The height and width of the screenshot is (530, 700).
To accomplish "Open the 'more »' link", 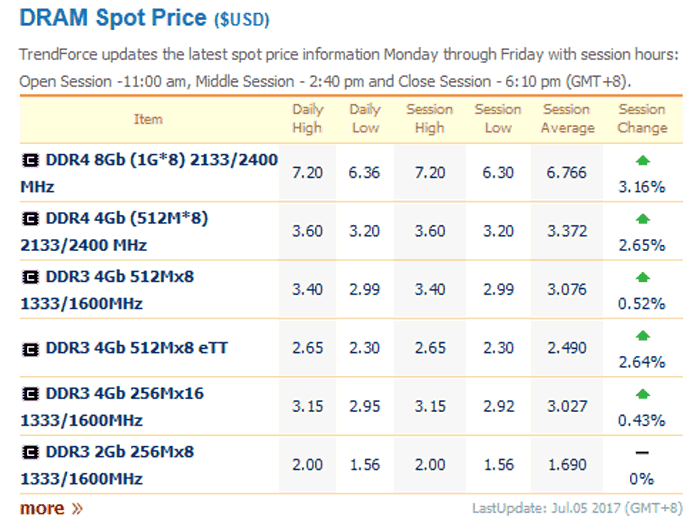I will tap(51, 508).
